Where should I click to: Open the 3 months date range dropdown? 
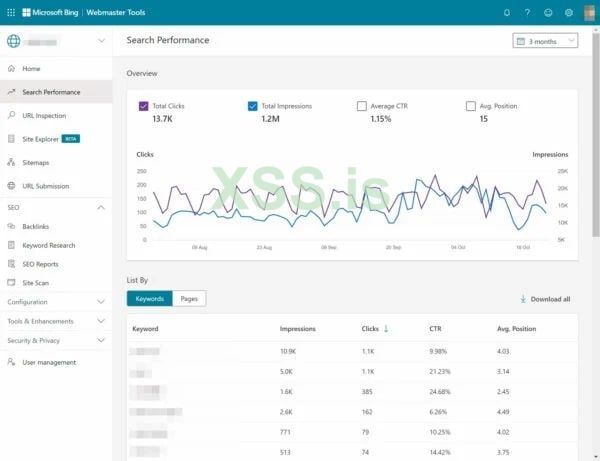545,41
